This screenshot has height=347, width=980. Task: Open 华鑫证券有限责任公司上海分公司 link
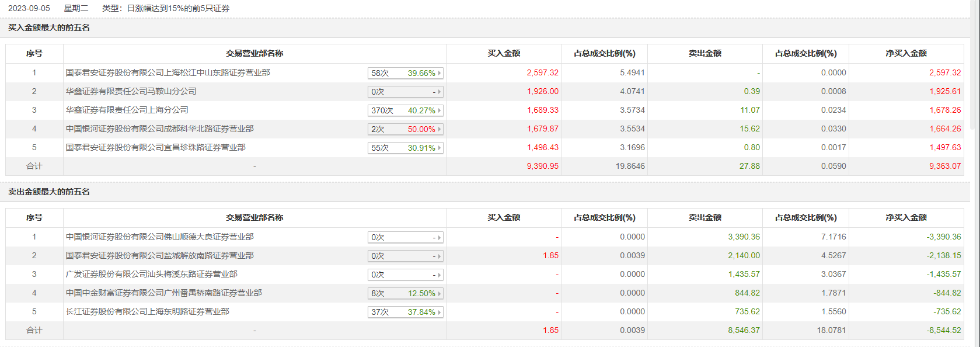pos(127,110)
